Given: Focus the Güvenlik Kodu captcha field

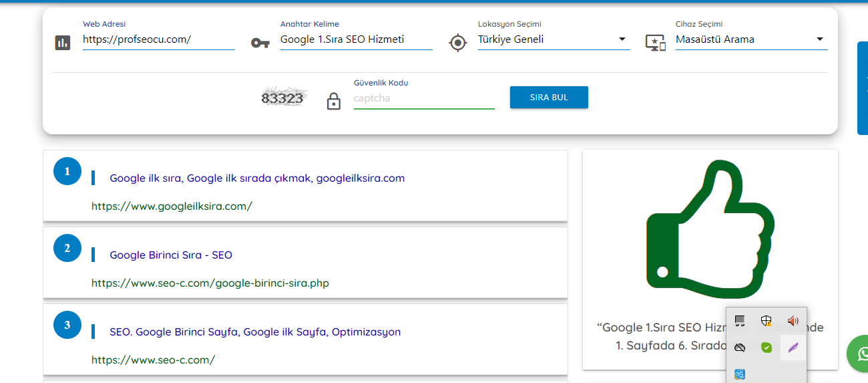Looking at the screenshot, I should coord(424,98).
